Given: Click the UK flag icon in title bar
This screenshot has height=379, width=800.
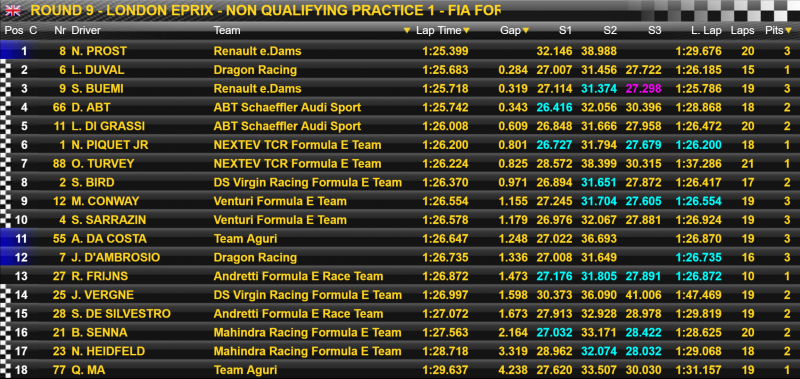Looking at the screenshot, I should 13,10.
